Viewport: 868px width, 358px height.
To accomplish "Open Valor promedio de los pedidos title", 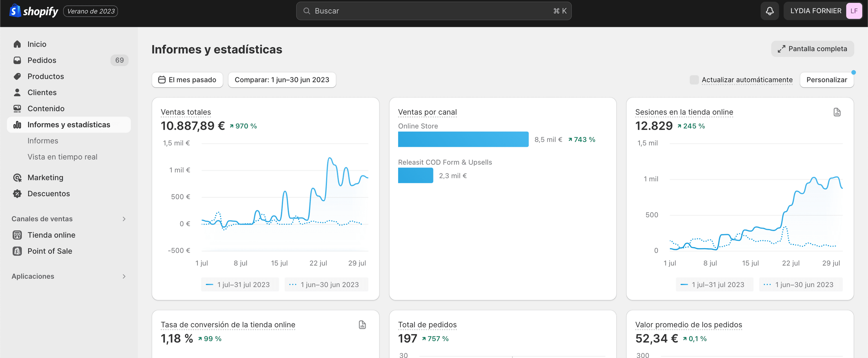I will coord(688,325).
